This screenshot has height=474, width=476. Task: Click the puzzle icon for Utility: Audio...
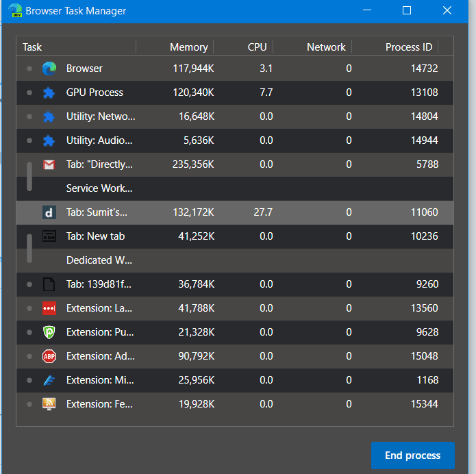click(x=49, y=140)
